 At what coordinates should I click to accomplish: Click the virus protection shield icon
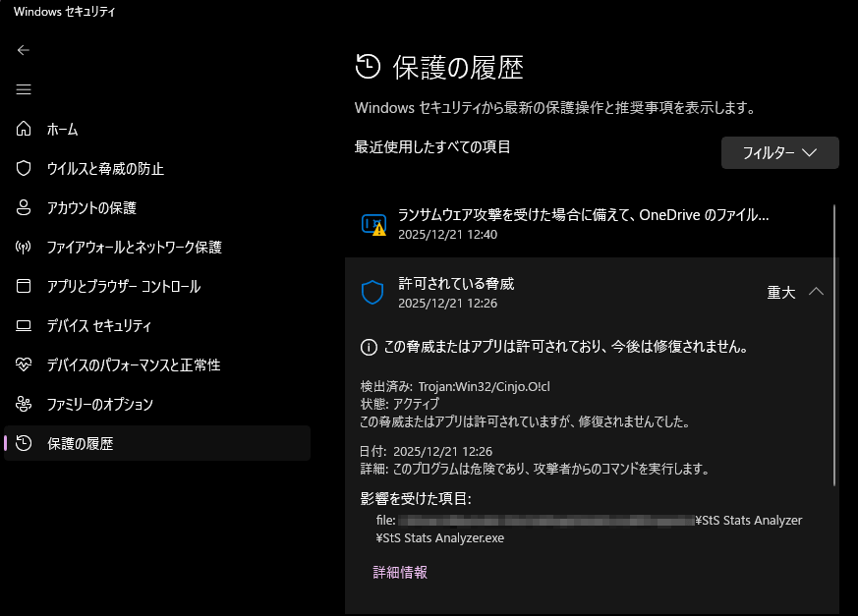[x=24, y=168]
